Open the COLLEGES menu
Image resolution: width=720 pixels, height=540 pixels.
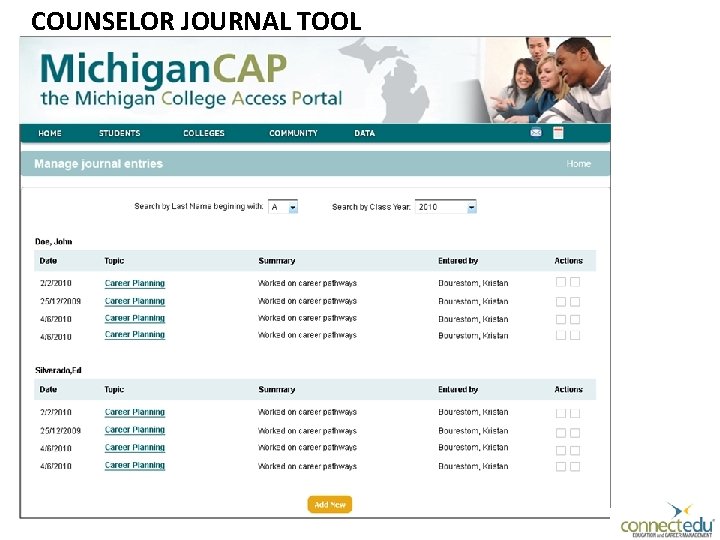[204, 133]
